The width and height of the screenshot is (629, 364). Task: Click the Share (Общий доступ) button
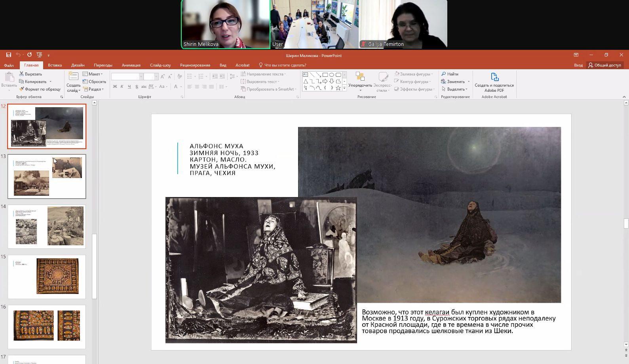tap(604, 65)
